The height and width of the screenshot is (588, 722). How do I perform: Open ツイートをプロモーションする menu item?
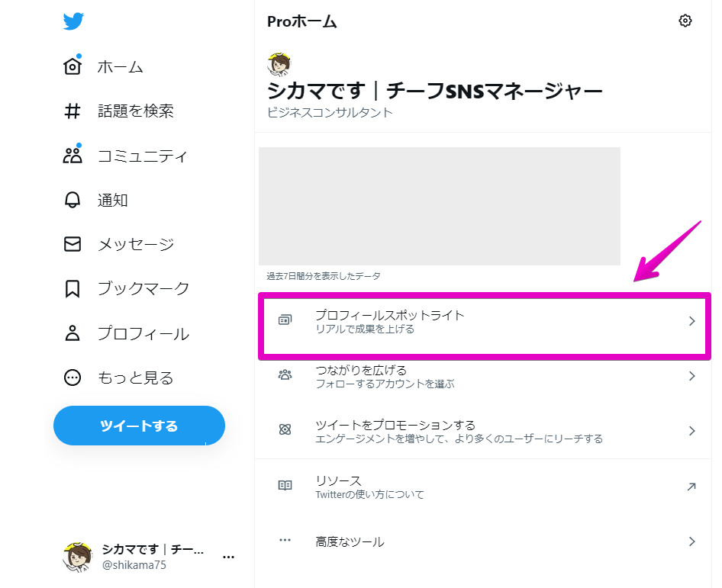tap(482, 431)
